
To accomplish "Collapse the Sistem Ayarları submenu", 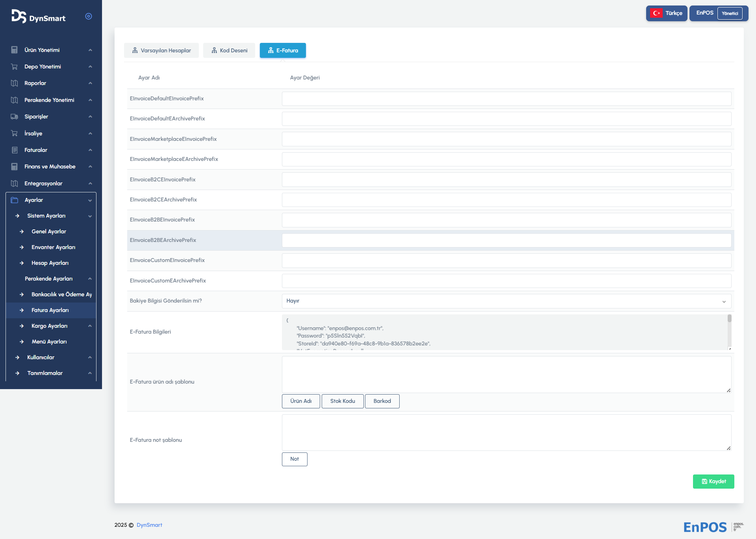I will (x=90, y=216).
